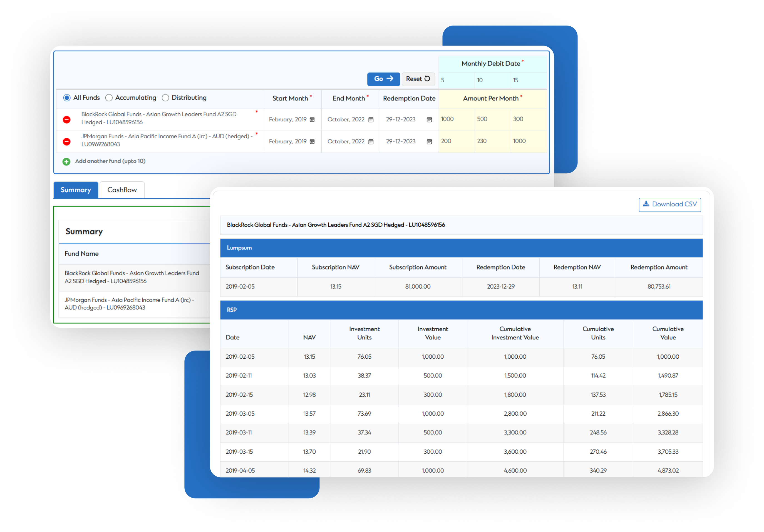Click Redemption Amount value 80,753.61

click(x=659, y=287)
